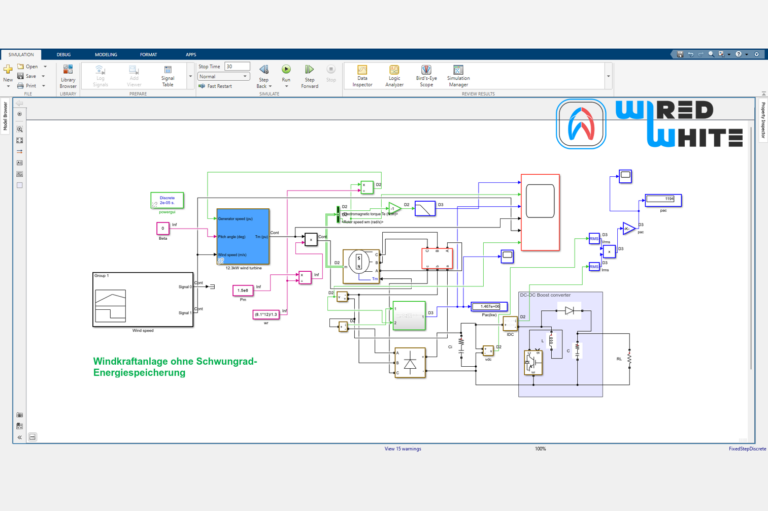Click the quick-access redo icon
Viewport: 768px width, 511px height.
(701, 54)
